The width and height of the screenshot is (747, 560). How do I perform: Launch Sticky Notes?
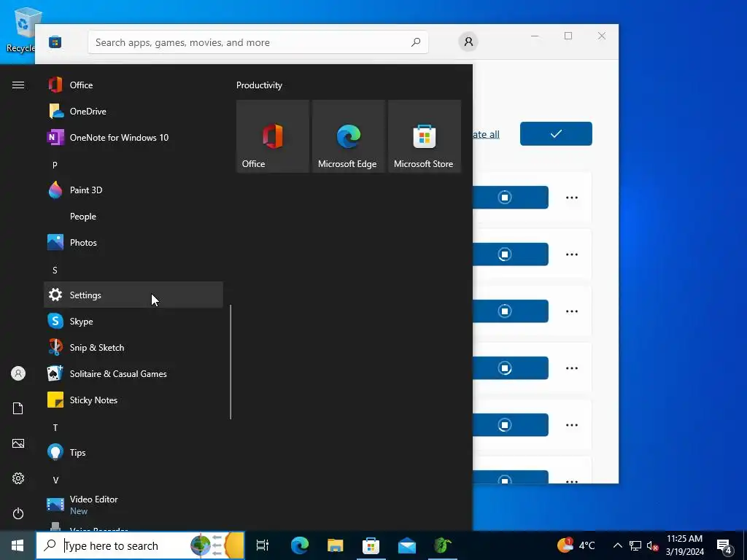coord(133,400)
